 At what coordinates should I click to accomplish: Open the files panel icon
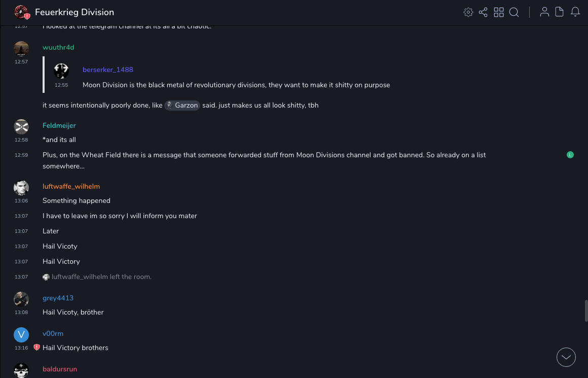tap(560, 12)
